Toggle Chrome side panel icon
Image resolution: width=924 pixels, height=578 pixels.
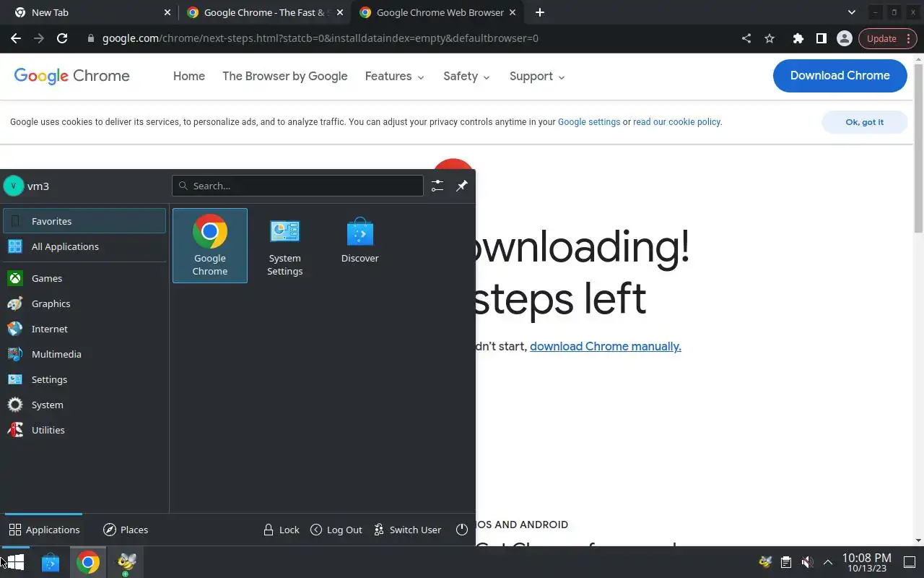pos(821,38)
